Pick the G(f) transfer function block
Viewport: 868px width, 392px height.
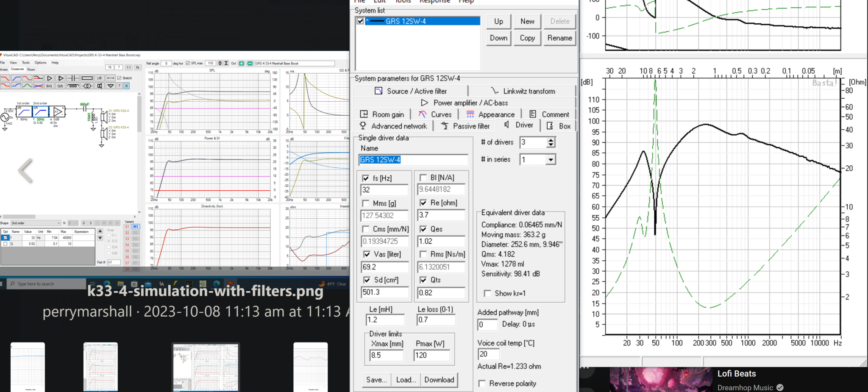point(60,86)
